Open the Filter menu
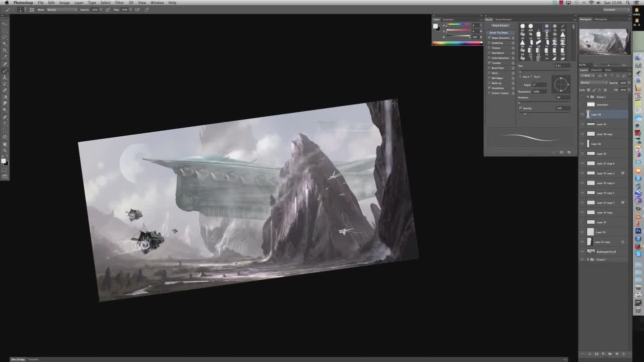The image size is (644, 362). [x=119, y=3]
